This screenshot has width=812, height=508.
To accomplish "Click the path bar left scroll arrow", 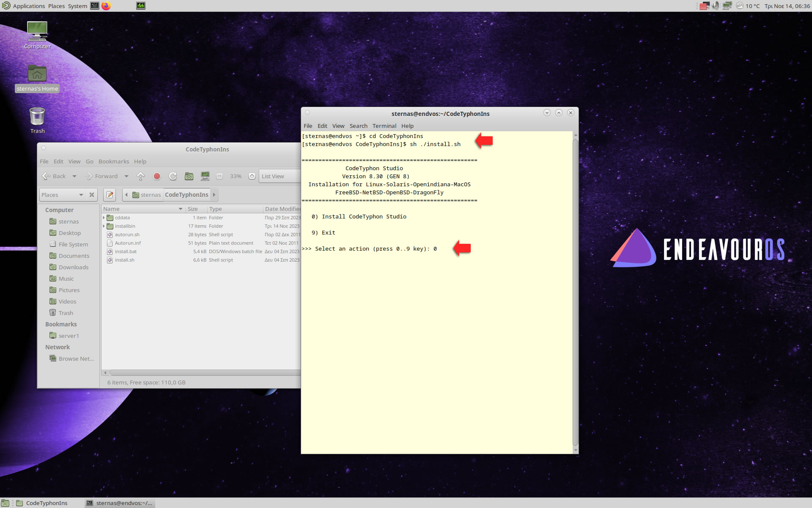I will coord(126,195).
